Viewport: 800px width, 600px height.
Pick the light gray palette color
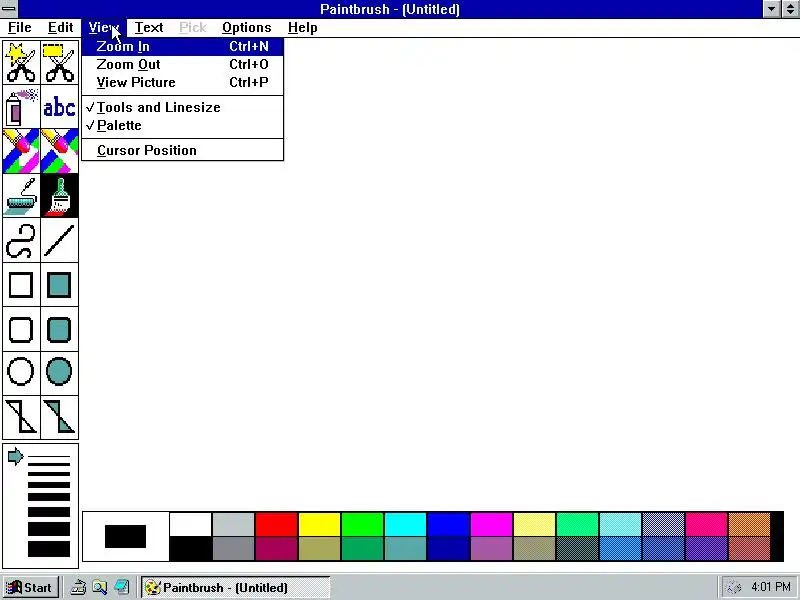point(233,524)
